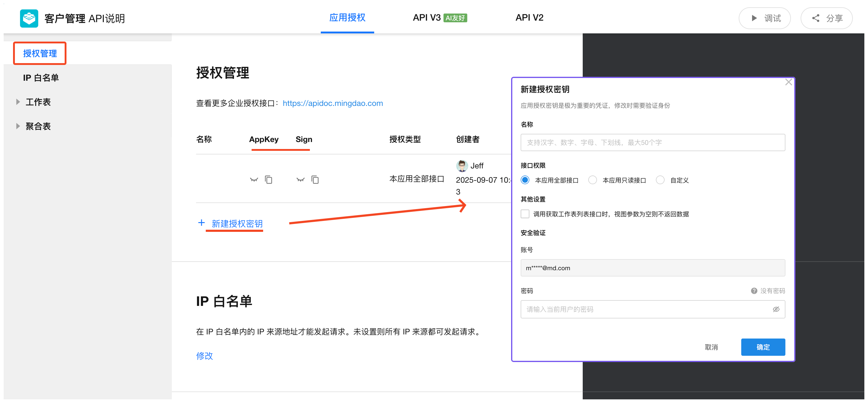Check the 视图参数为空则不返回数据 checkbox
The width and height of the screenshot is (868, 403).
pyautogui.click(x=525, y=214)
